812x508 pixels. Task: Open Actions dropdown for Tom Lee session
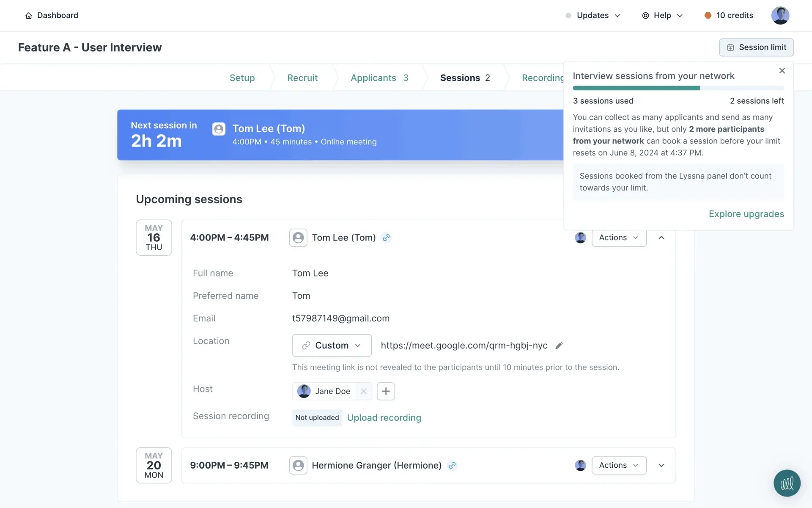(619, 238)
